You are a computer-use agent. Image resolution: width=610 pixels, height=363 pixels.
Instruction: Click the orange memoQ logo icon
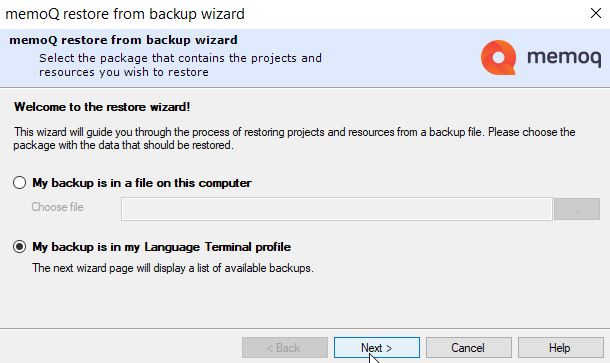(x=499, y=58)
